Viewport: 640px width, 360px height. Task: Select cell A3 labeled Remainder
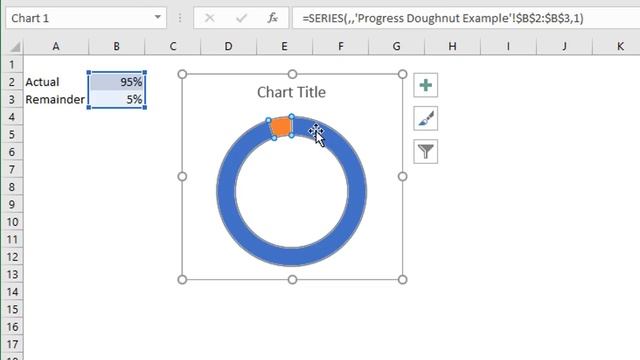[56, 100]
